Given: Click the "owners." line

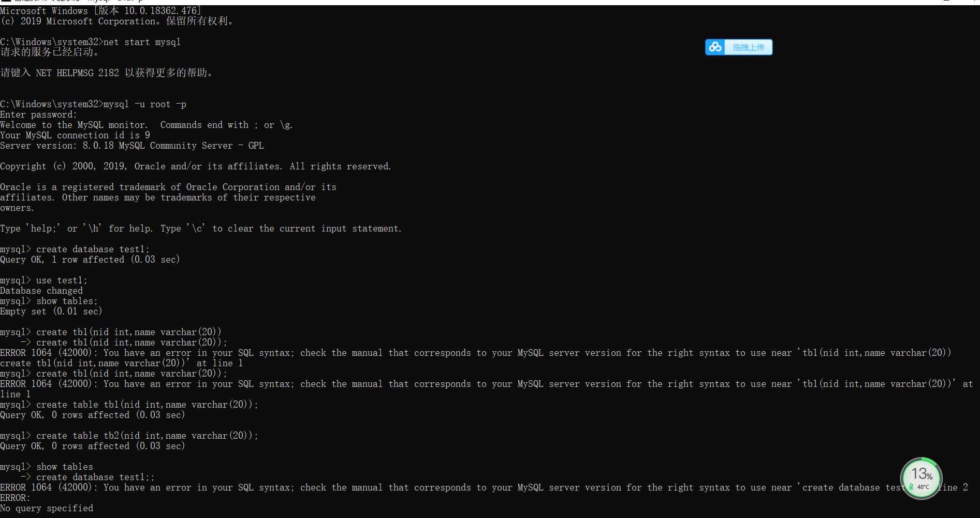Looking at the screenshot, I should [x=17, y=208].
